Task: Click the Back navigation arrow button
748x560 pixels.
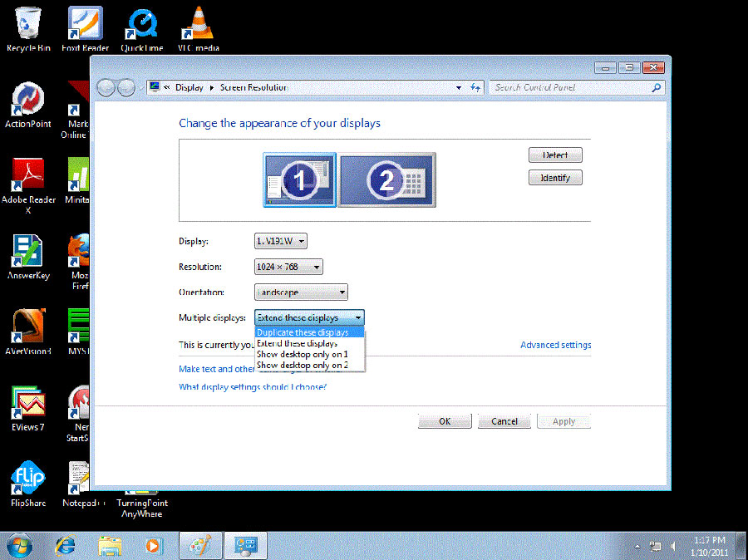Action: pos(106,87)
